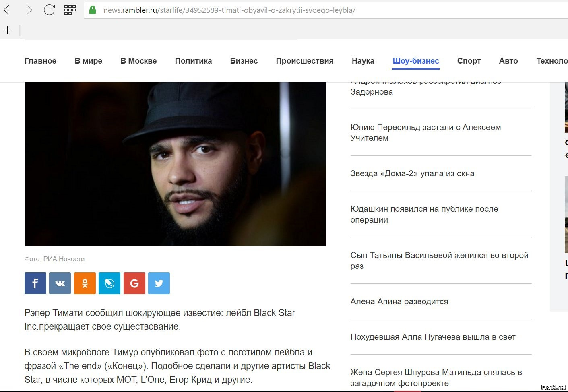Open news Сын Татьяны Васильевой женился

click(440, 260)
